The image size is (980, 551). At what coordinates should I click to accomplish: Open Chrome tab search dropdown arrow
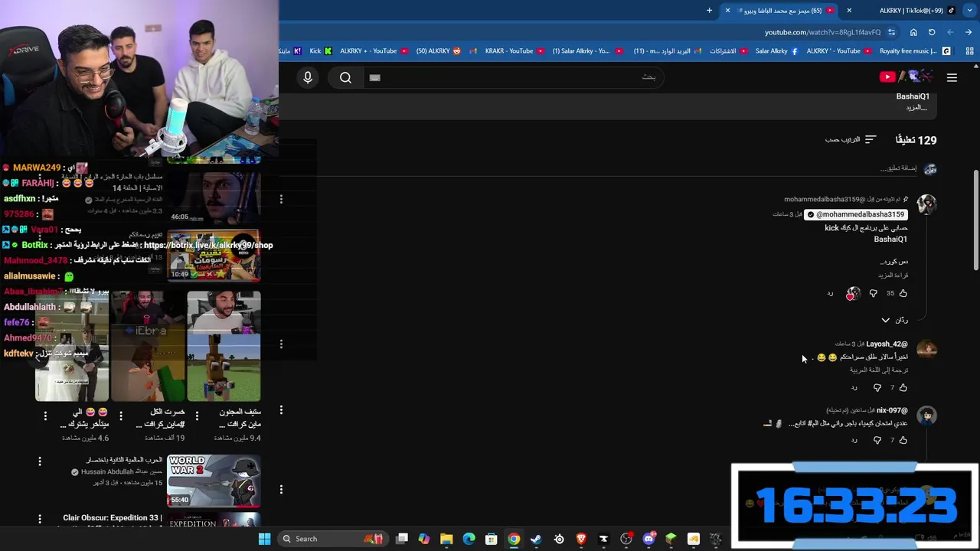tap(969, 11)
